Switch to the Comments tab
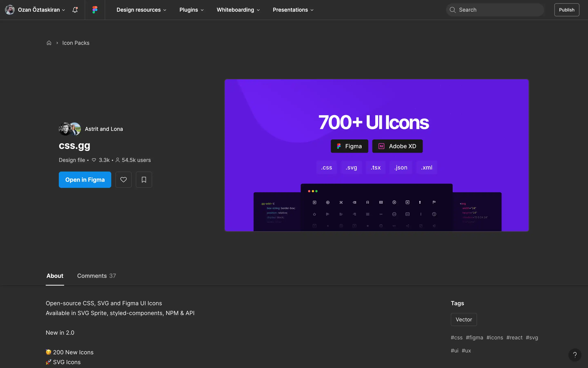The width and height of the screenshot is (588, 368). [96, 276]
